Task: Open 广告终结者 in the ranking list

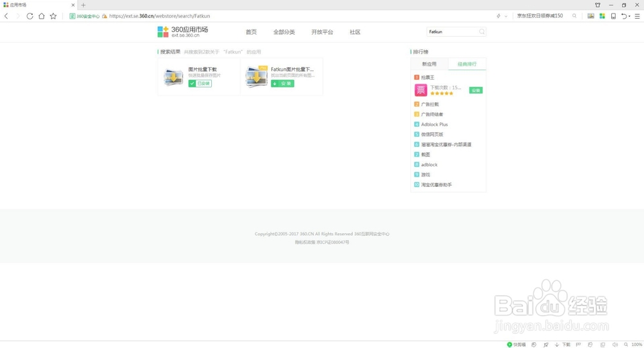Action: click(x=432, y=114)
